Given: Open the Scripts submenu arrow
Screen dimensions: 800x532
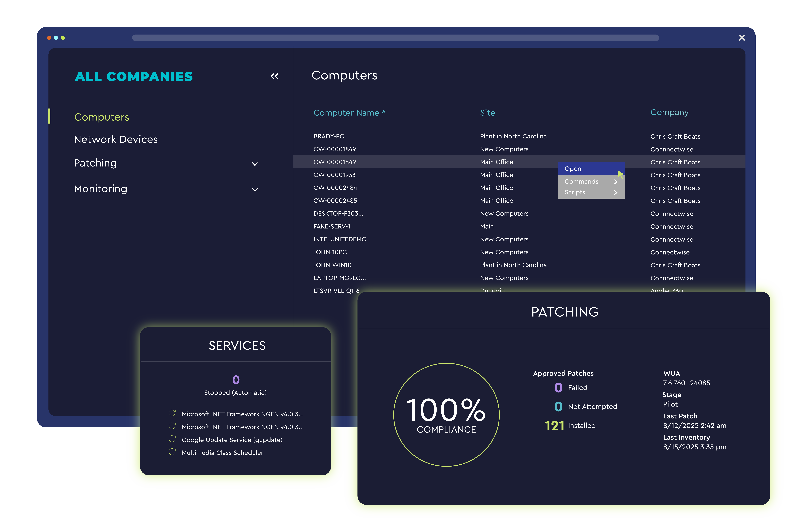Looking at the screenshot, I should (x=615, y=193).
